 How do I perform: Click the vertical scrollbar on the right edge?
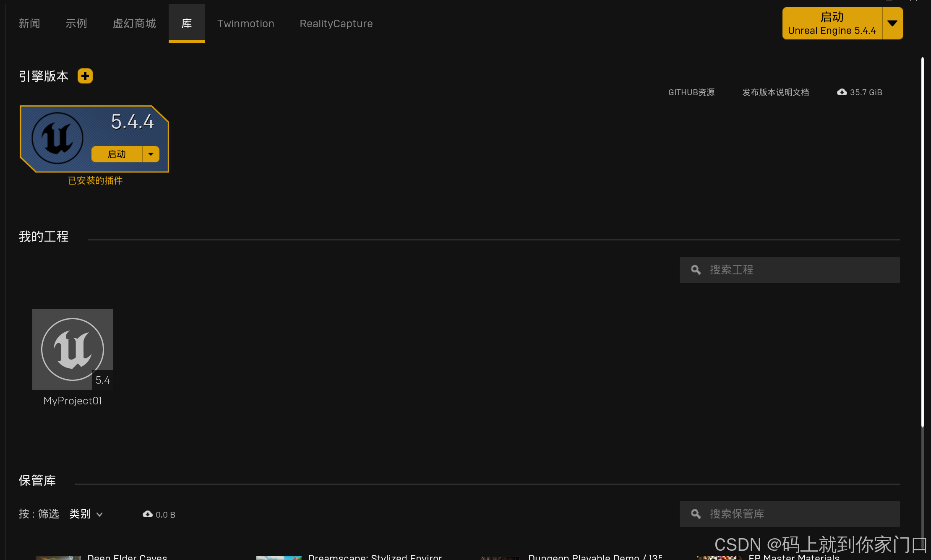pyautogui.click(x=922, y=241)
